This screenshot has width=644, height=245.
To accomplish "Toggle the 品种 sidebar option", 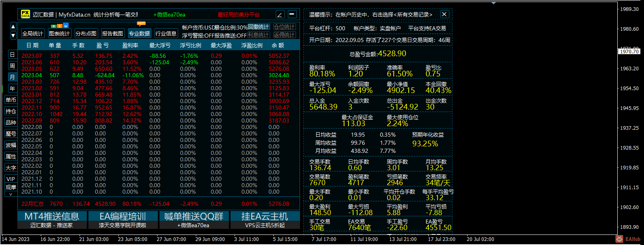I will click(x=11, y=122).
